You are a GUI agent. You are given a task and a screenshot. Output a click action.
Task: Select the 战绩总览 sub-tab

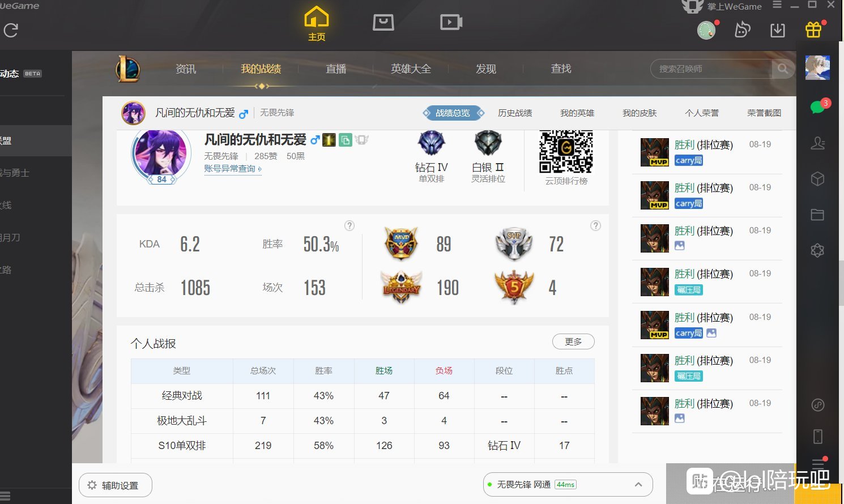[453, 113]
